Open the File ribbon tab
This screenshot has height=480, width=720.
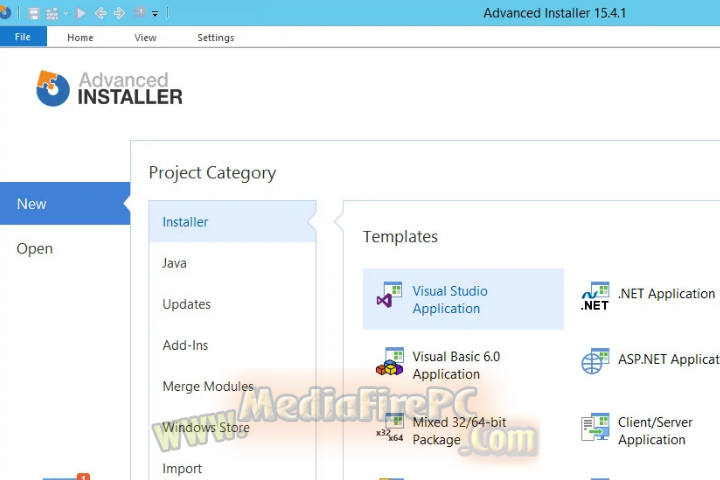coord(23,37)
